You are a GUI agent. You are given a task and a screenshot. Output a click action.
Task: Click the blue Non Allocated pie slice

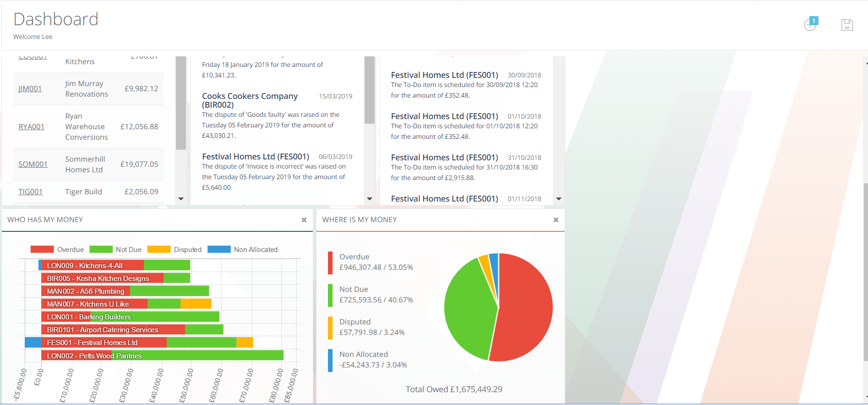click(x=494, y=266)
